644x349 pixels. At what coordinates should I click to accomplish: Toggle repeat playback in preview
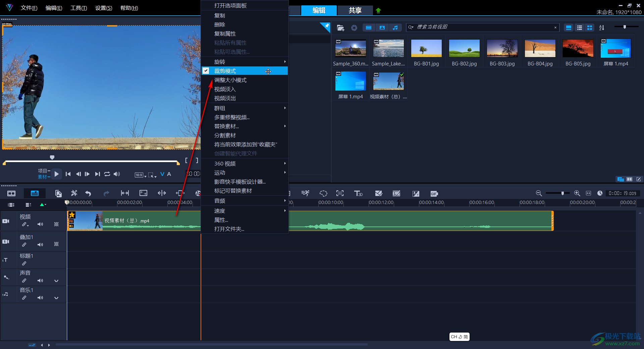107,174
